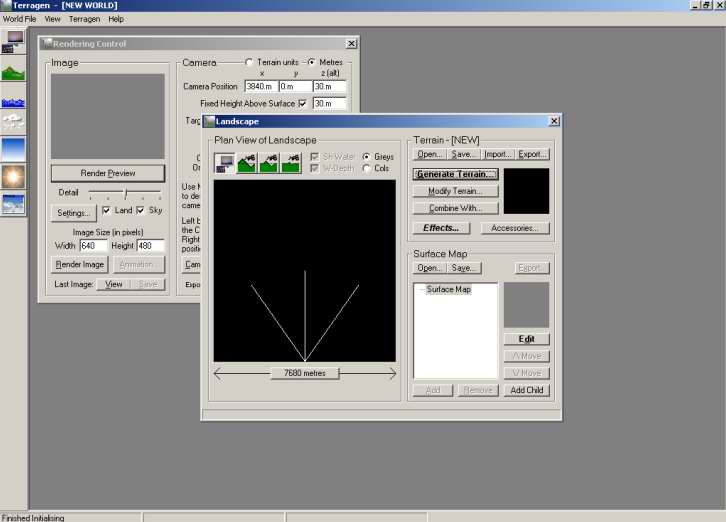Image resolution: width=726 pixels, height=522 pixels.
Task: Click the Detail slider
Action: [125, 192]
